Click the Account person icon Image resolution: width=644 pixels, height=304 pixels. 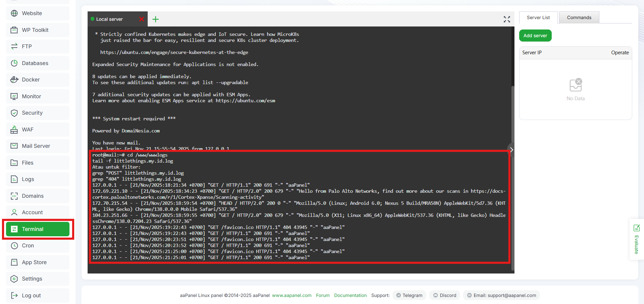[x=14, y=212]
